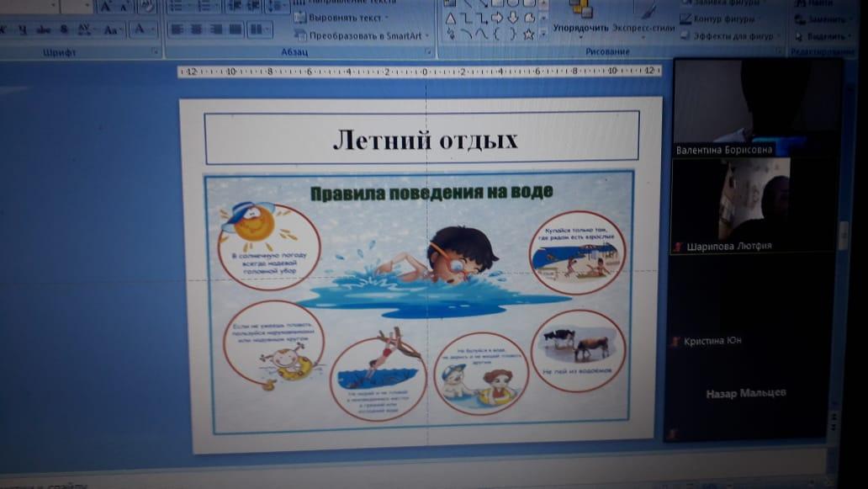Toggle align text left
This screenshot has width=868, height=489.
coord(177,29)
